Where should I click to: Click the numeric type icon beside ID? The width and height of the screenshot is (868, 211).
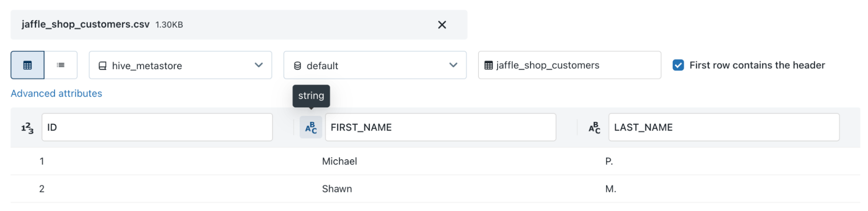[27, 127]
